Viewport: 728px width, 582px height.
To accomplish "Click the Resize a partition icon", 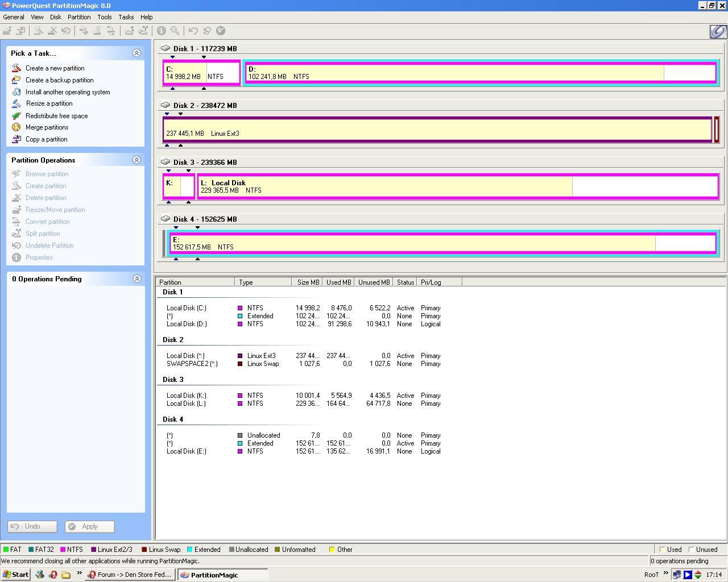I will pos(16,103).
